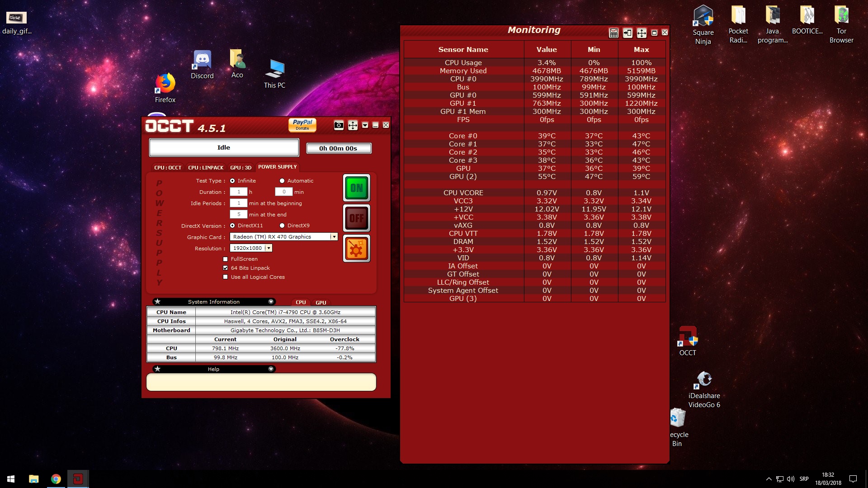Click the idle minutes at end field
The height and width of the screenshot is (488, 868).
click(239, 215)
